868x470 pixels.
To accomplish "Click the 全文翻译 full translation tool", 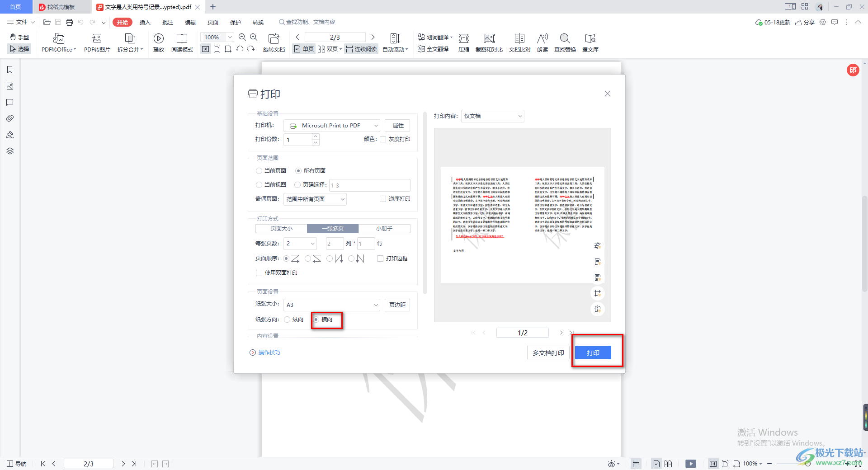I will pyautogui.click(x=433, y=49).
